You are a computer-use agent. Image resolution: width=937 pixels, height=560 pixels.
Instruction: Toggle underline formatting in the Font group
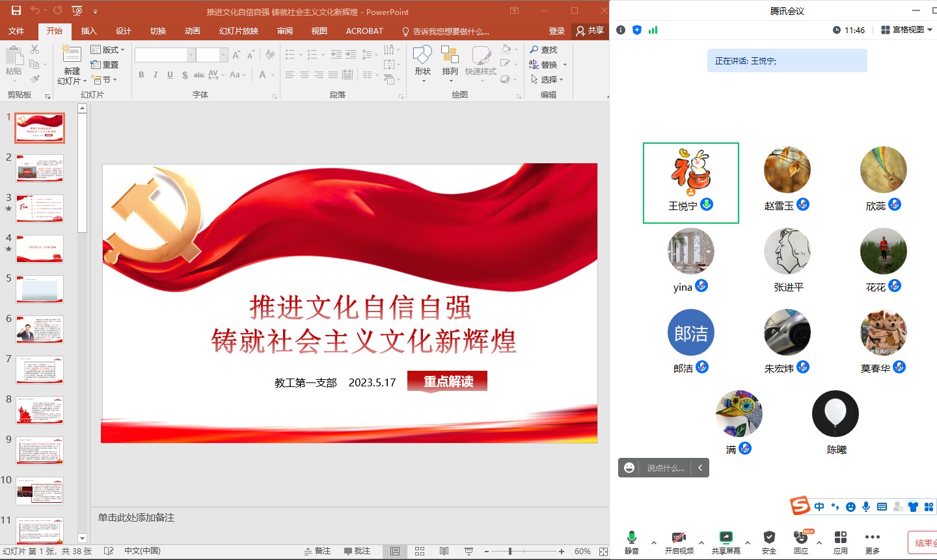pyautogui.click(x=170, y=75)
